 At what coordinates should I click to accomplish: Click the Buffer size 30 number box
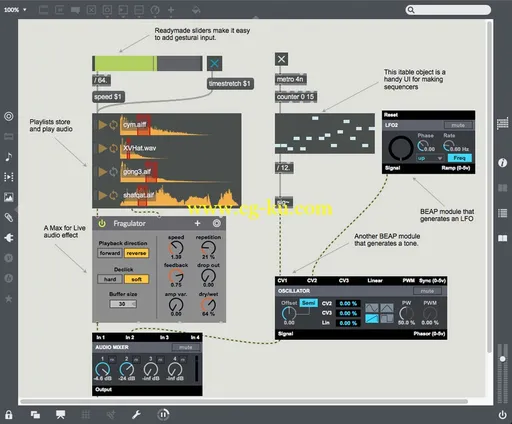pos(123,304)
